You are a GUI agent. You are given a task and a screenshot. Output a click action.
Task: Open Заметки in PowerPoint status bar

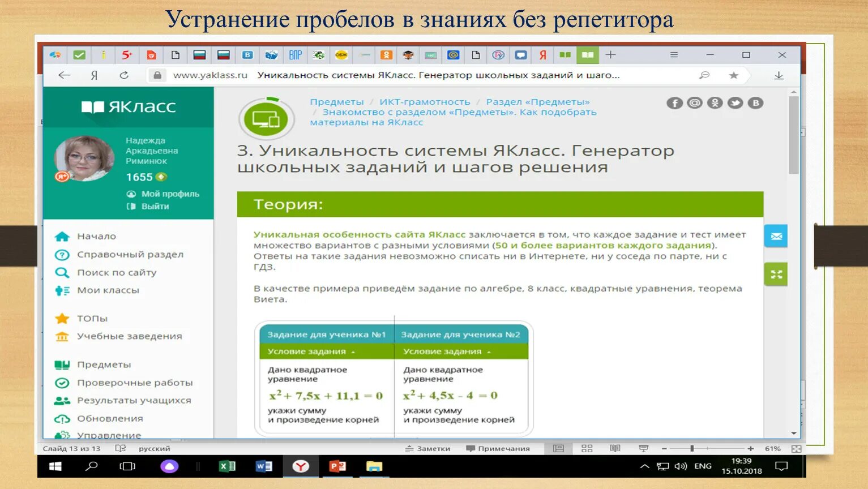click(427, 449)
